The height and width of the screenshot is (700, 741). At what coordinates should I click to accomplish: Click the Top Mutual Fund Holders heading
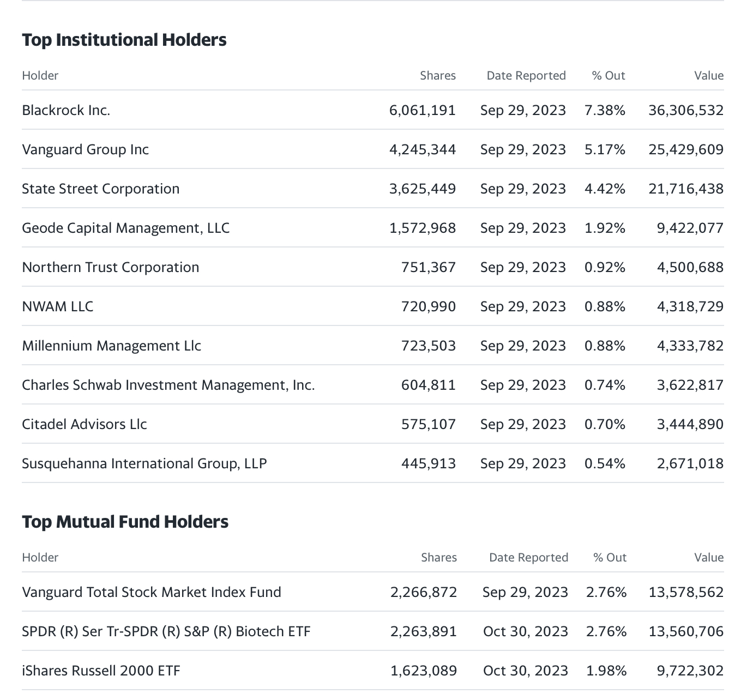125,522
